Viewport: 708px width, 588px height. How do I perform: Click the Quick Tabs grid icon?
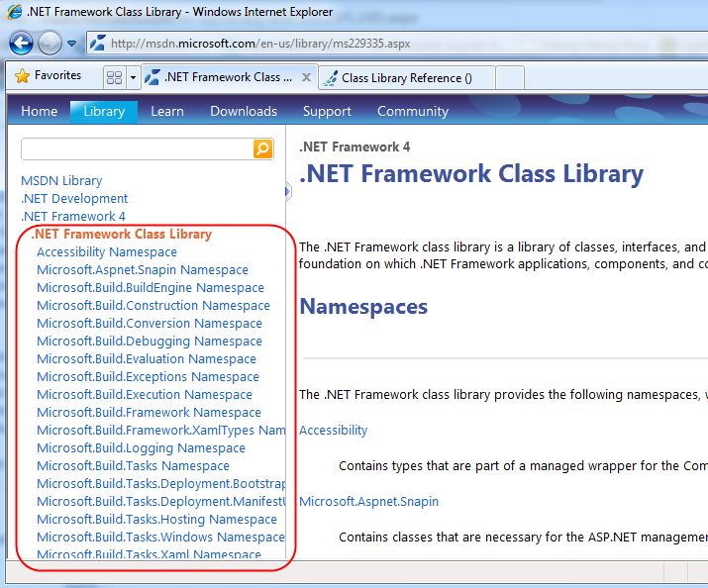[x=114, y=77]
